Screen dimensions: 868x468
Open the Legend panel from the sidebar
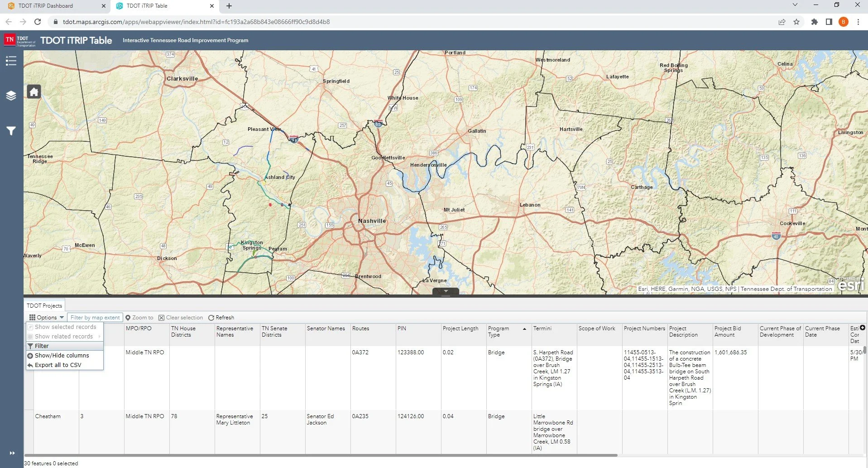(x=11, y=60)
